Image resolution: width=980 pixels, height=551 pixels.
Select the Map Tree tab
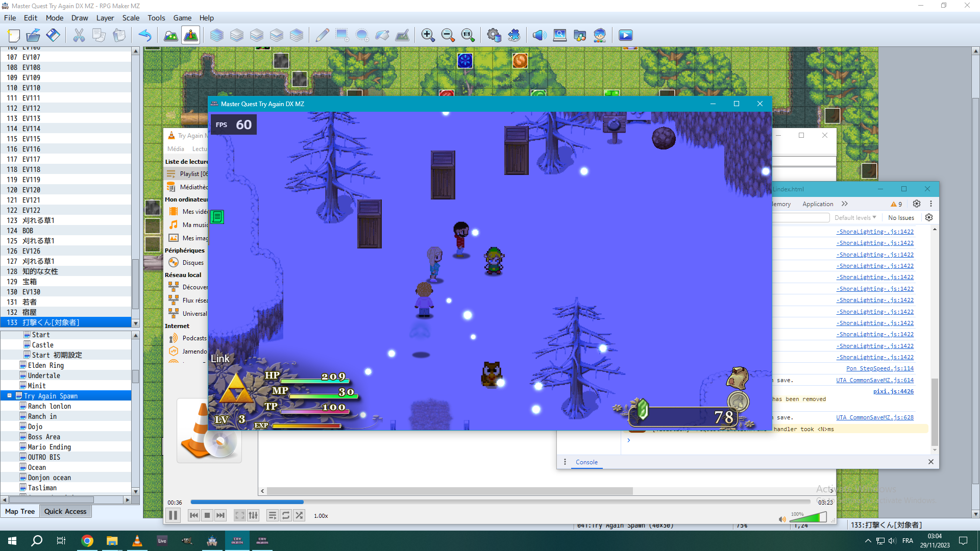[20, 511]
